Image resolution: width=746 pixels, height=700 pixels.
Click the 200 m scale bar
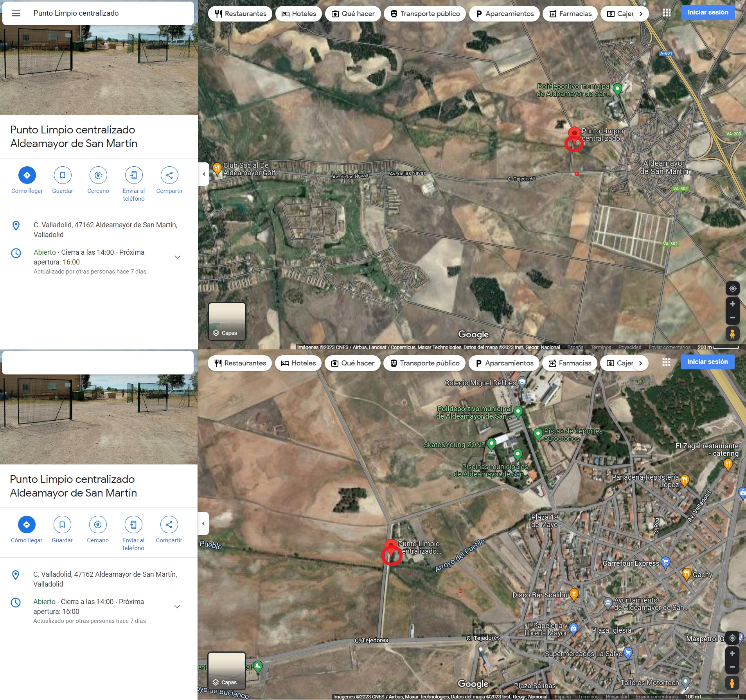pos(718,347)
